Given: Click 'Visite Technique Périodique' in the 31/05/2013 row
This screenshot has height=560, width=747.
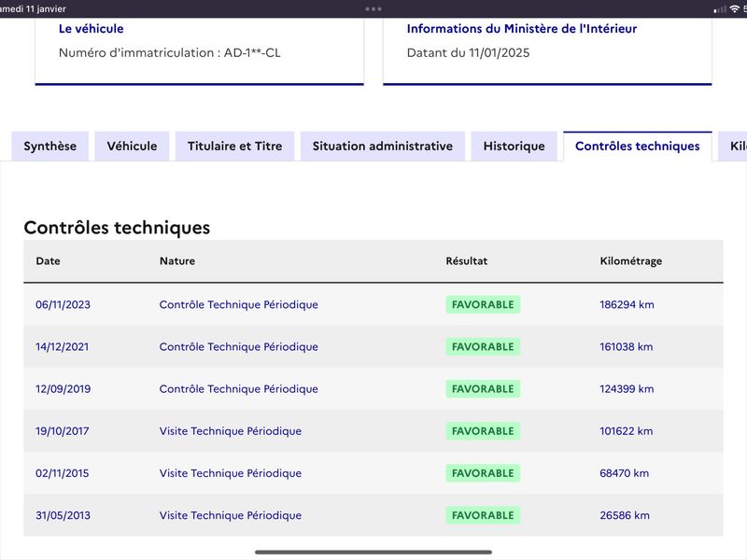Looking at the screenshot, I should click(231, 515).
